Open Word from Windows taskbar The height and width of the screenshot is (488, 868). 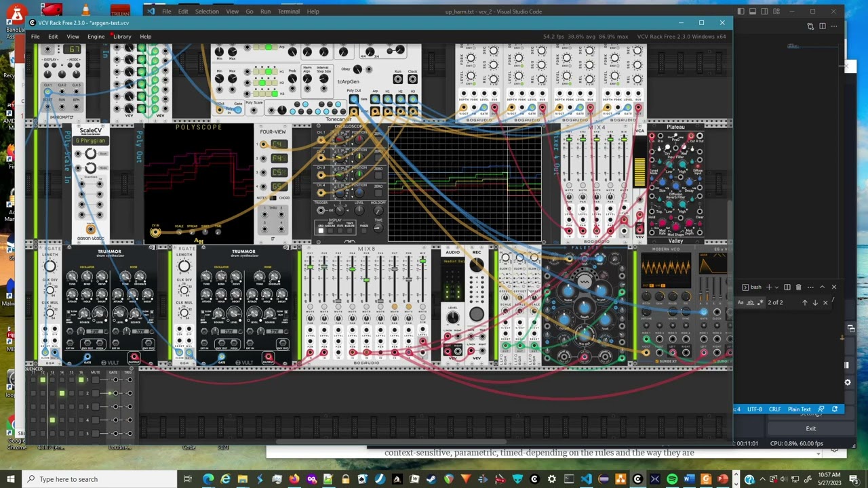point(689,479)
